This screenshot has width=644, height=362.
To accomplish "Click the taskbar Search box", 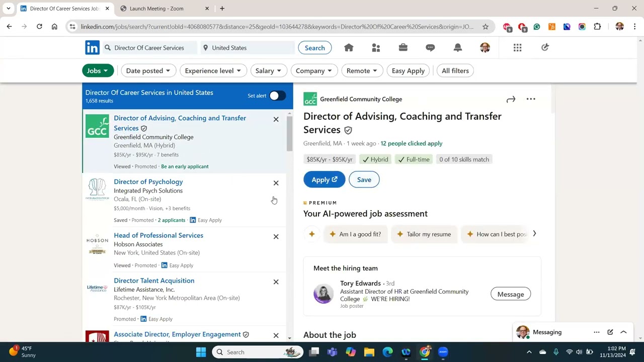I will 257,352.
